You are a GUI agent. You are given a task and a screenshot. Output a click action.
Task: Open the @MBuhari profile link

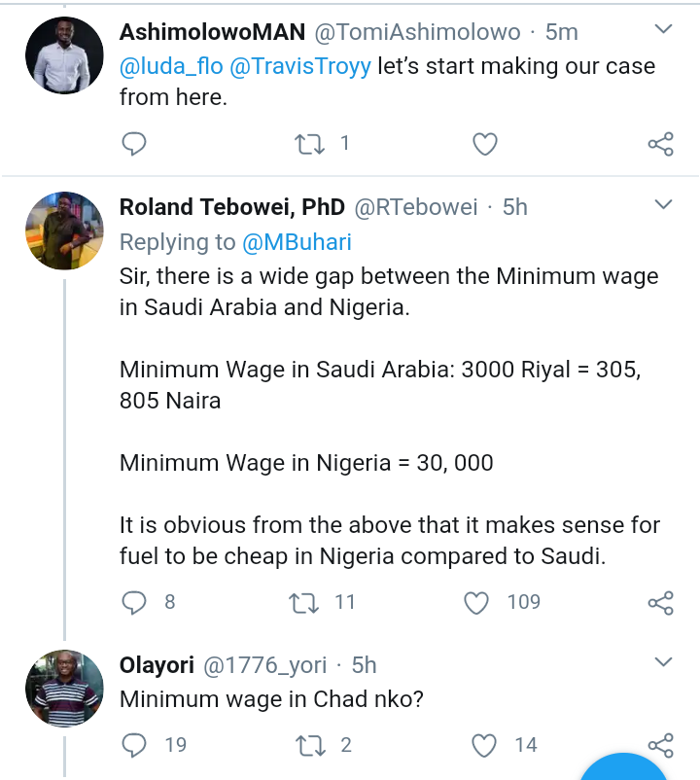coord(296,242)
